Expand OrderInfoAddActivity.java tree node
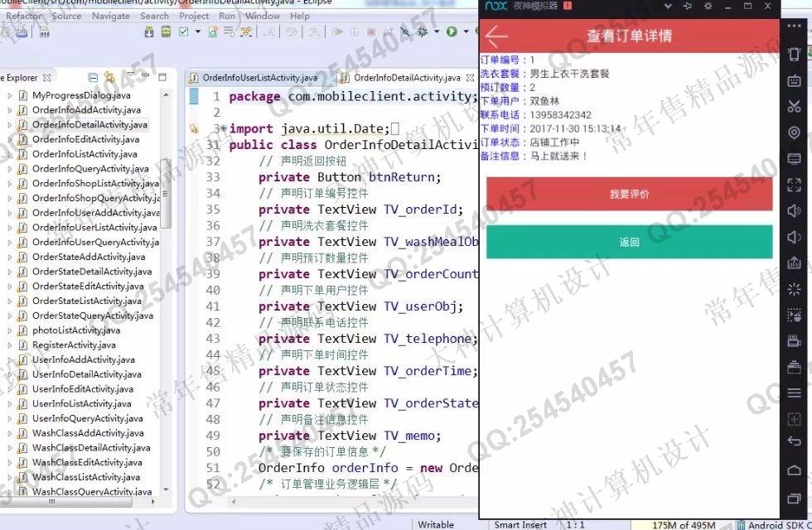 tap(10, 110)
